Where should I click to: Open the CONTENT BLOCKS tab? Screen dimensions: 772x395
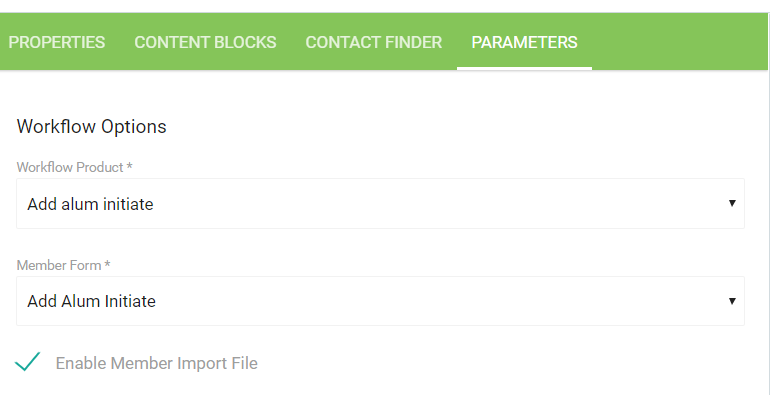pos(205,42)
